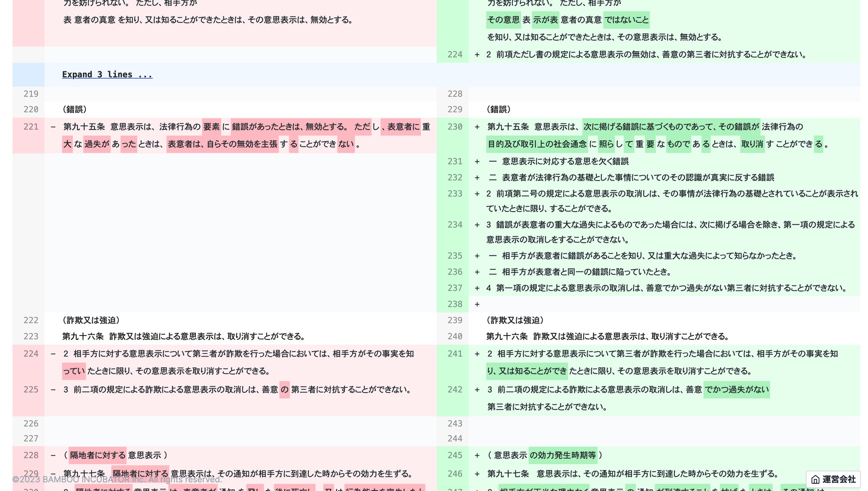The width and height of the screenshot is (868, 491).
Task: Click the plus marker on right line 234
Action: [x=477, y=225]
